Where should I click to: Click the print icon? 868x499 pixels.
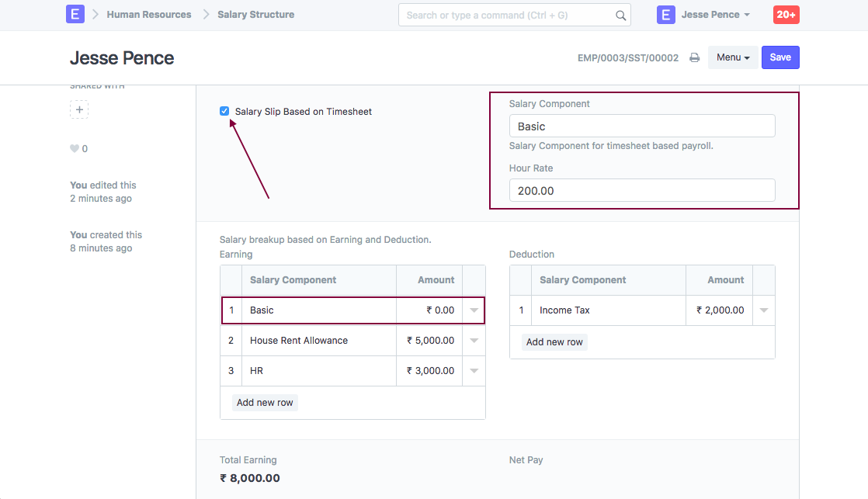pyautogui.click(x=695, y=58)
